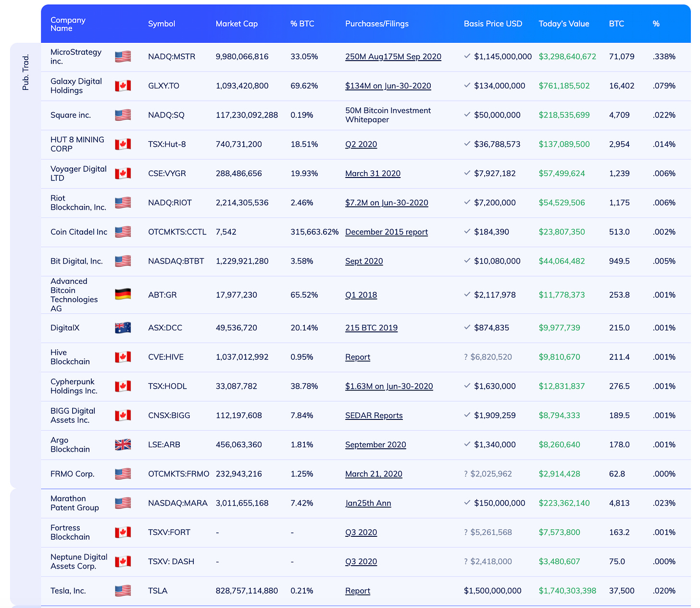
Task: Open the $1.63M on Jun-30-2020 link
Action: [x=389, y=386]
